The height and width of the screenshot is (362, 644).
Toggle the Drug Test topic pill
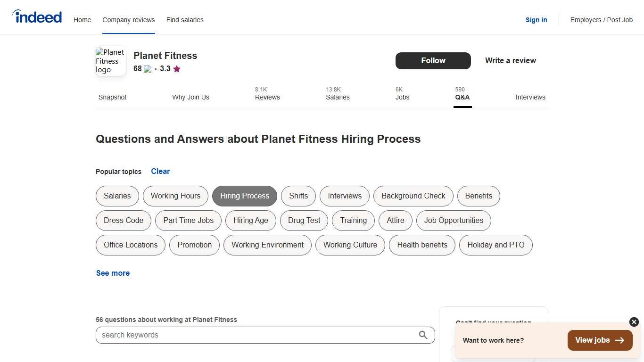coord(304,220)
